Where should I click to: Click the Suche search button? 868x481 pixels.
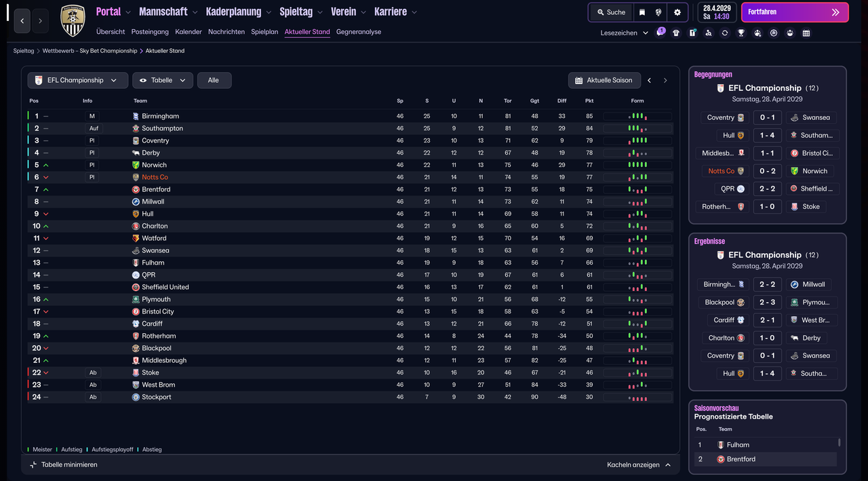tap(610, 12)
